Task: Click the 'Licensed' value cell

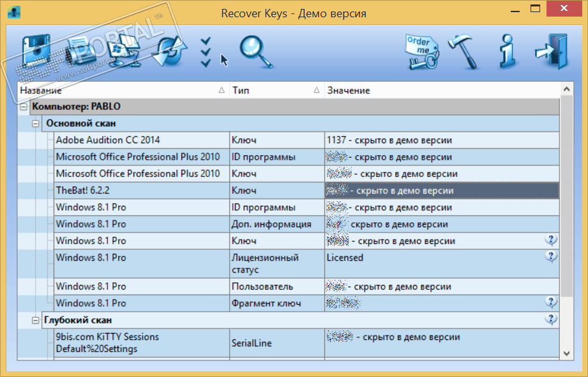Action: (442, 264)
